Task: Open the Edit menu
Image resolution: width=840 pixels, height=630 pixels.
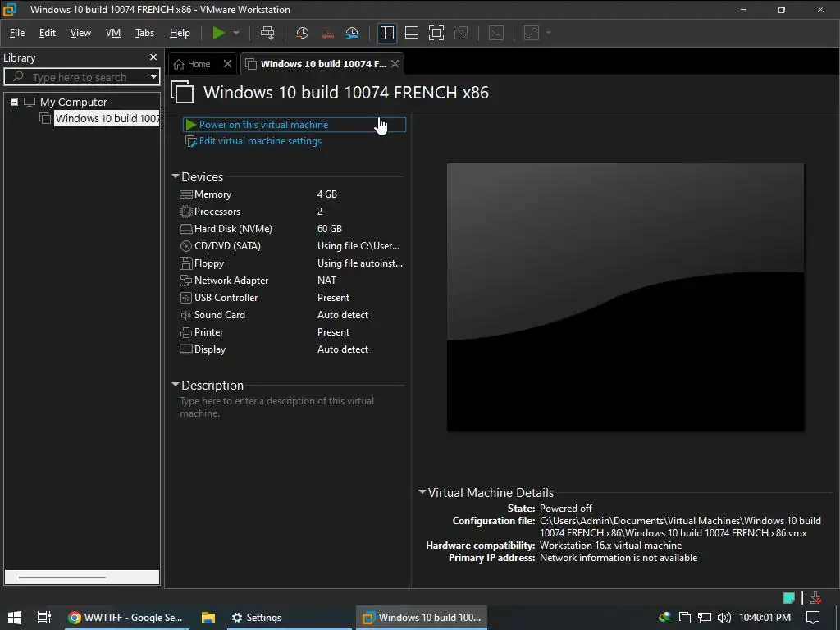Action: [47, 33]
